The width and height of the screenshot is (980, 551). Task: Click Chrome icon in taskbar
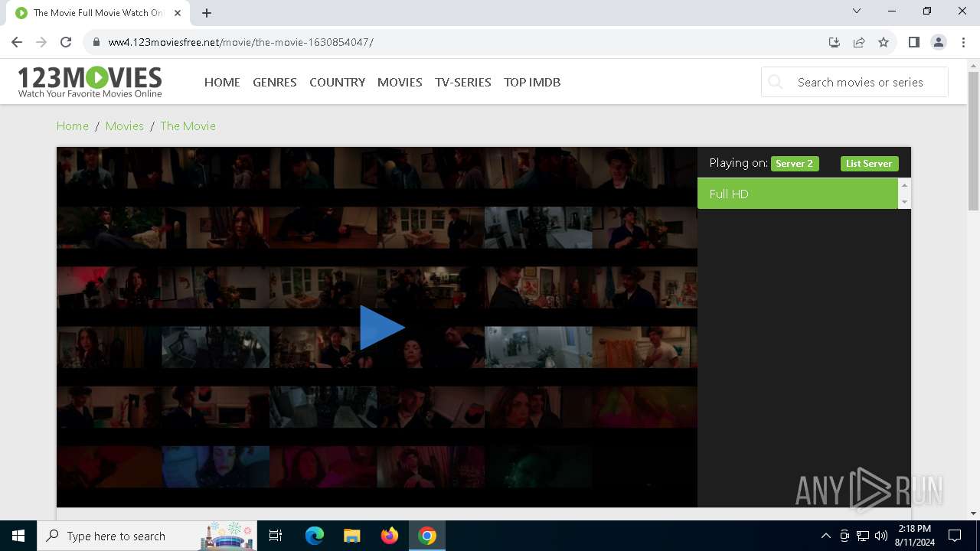pos(427,536)
